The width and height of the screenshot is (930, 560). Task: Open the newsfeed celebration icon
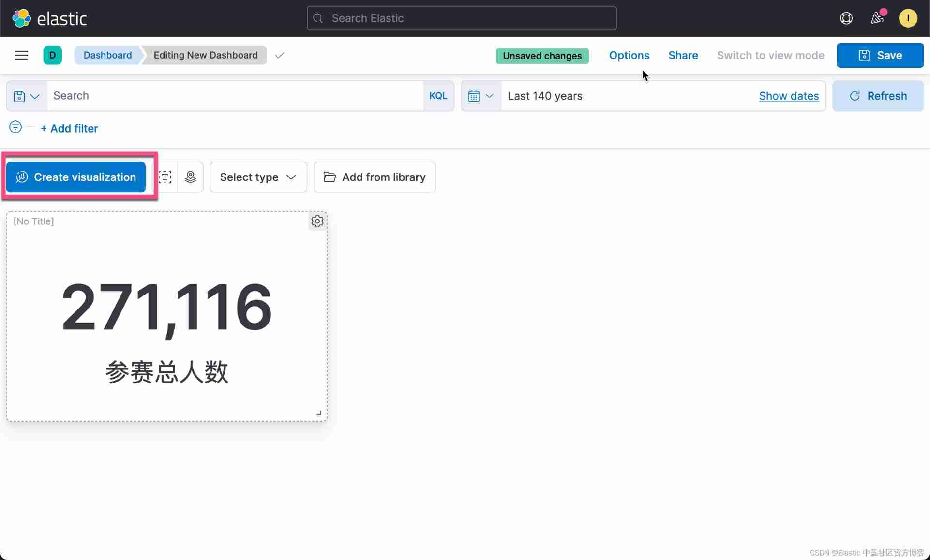pos(877,18)
